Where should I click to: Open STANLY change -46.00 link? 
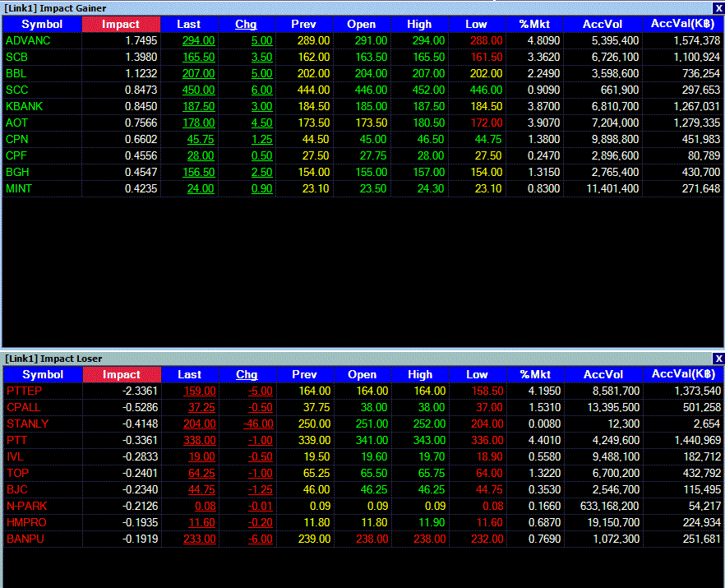(258, 424)
